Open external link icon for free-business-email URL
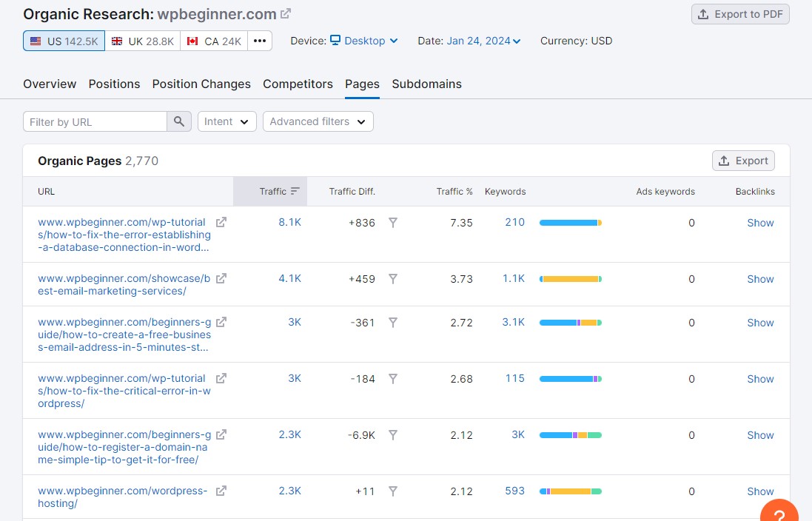The height and width of the screenshot is (521, 812). click(221, 322)
